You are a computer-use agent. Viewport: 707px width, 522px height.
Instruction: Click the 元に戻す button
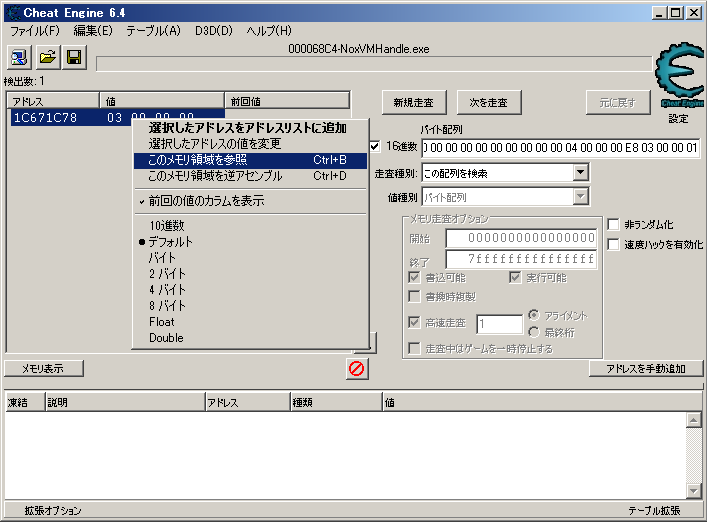point(618,102)
